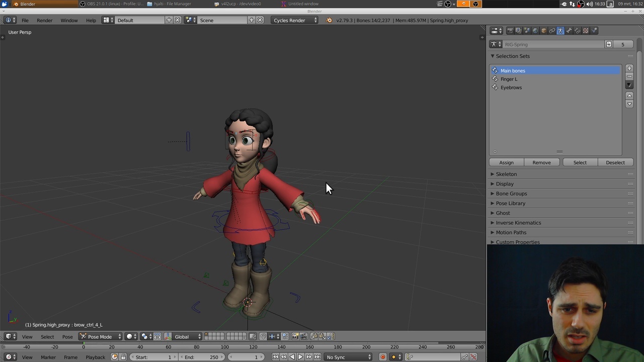Open the Object Constraints tab (chain link icon)

[551, 30]
